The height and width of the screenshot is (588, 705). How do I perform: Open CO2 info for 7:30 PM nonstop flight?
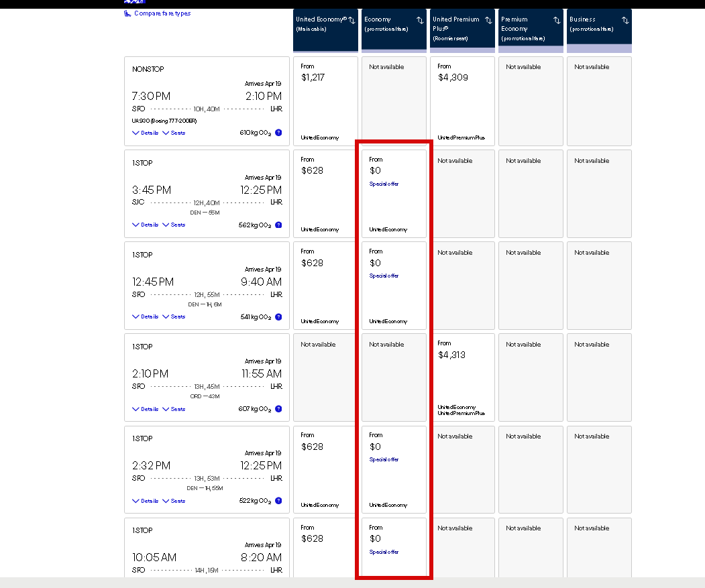tap(278, 133)
